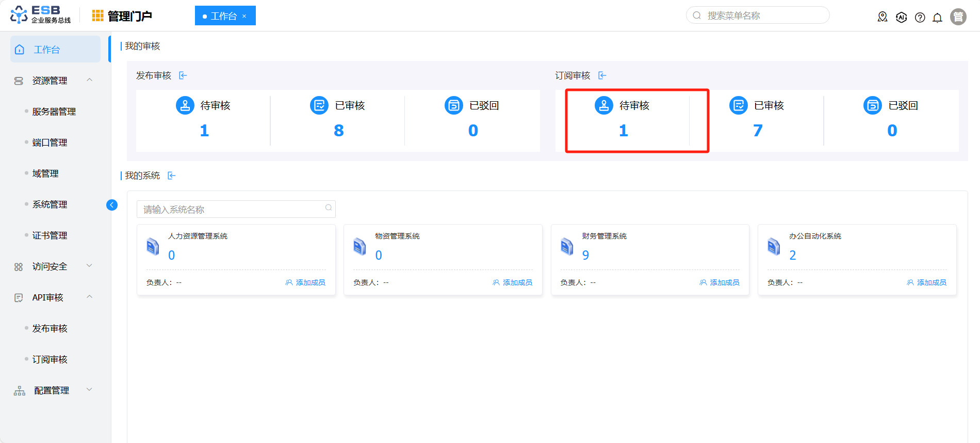Image resolution: width=980 pixels, height=443 pixels.
Task: Click the arrow icon beside 我的系统
Action: pyautogui.click(x=172, y=176)
